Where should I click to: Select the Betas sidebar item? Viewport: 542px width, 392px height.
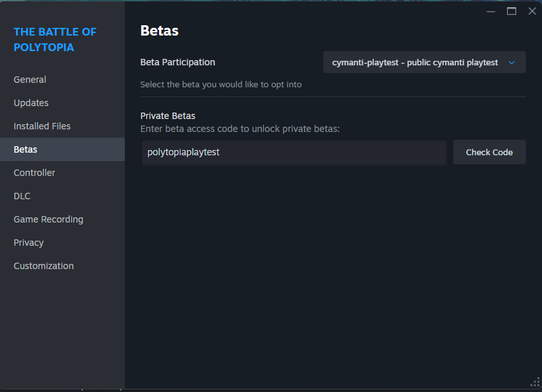pos(26,149)
